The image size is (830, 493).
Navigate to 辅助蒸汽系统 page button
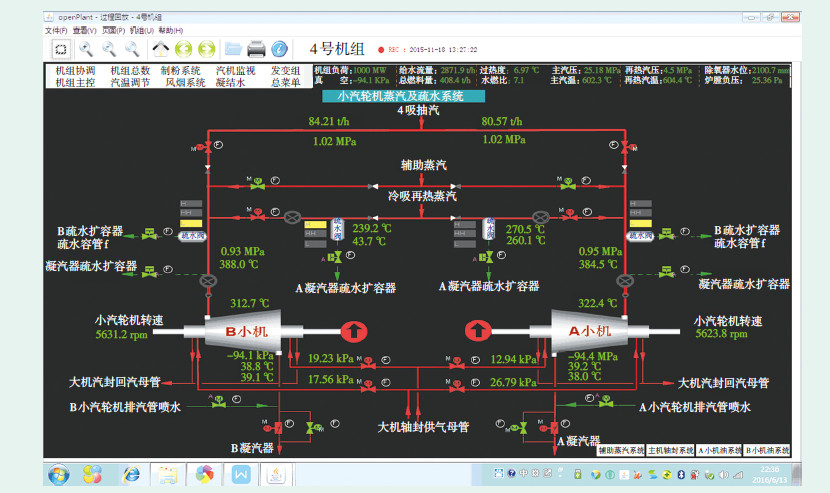pos(620,451)
